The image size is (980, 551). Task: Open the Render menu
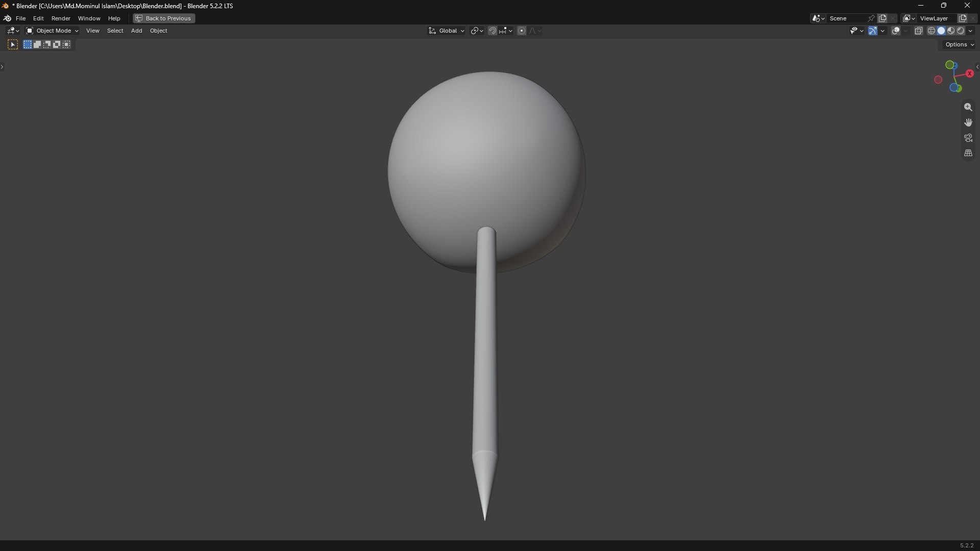click(x=61, y=18)
